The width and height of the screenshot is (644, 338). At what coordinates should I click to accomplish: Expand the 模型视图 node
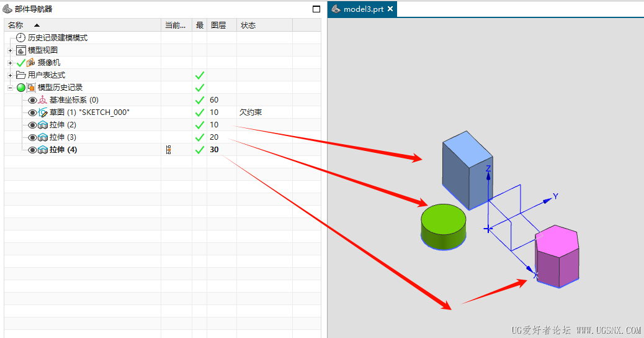pyautogui.click(x=11, y=50)
